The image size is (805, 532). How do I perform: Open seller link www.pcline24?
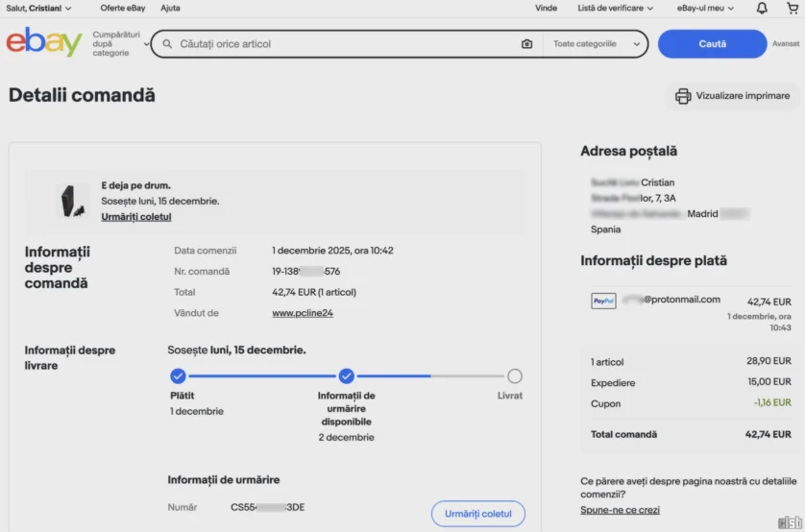coord(303,313)
